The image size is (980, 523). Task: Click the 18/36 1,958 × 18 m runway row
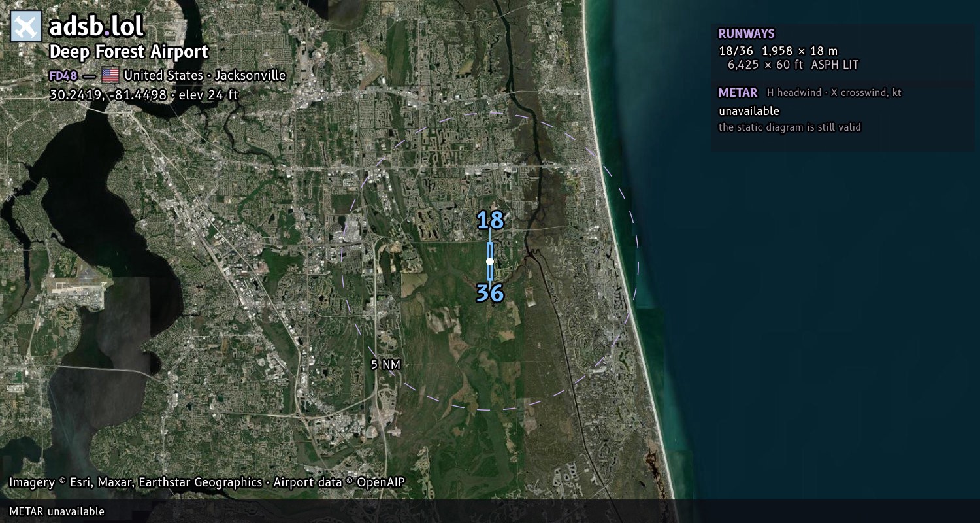pos(778,51)
